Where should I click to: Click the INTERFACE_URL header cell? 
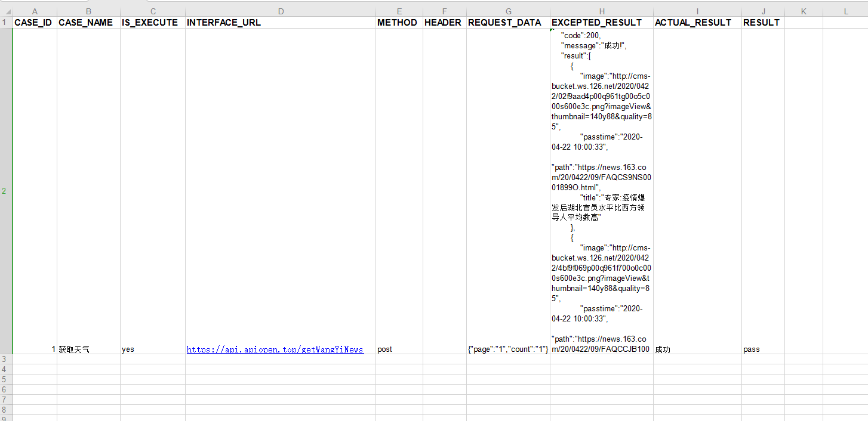(281, 22)
